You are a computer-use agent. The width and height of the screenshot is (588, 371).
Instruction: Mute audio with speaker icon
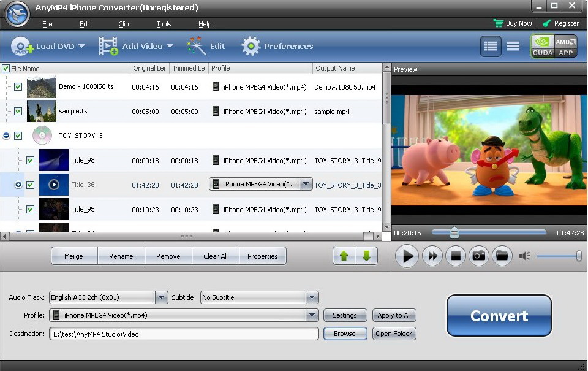[x=524, y=256]
